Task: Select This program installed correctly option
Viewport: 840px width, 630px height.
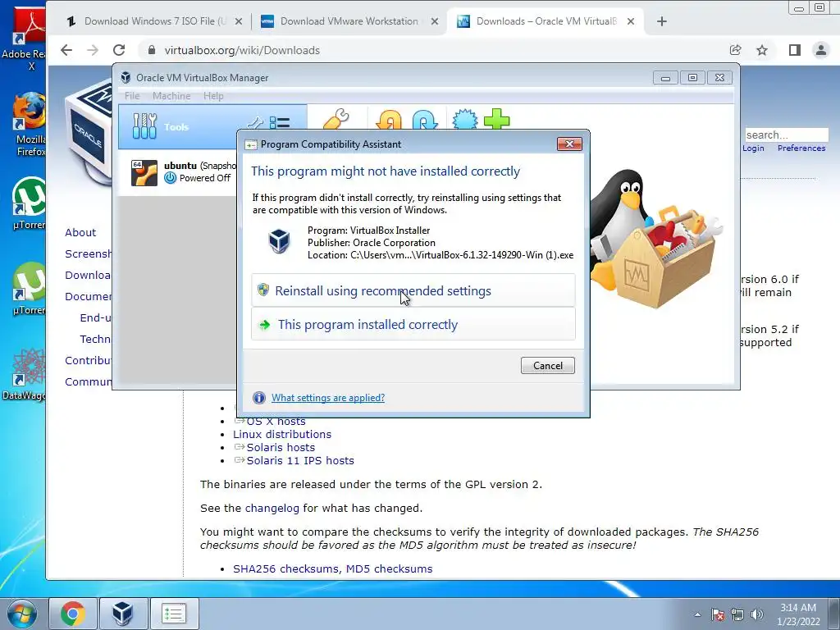Action: (x=413, y=324)
